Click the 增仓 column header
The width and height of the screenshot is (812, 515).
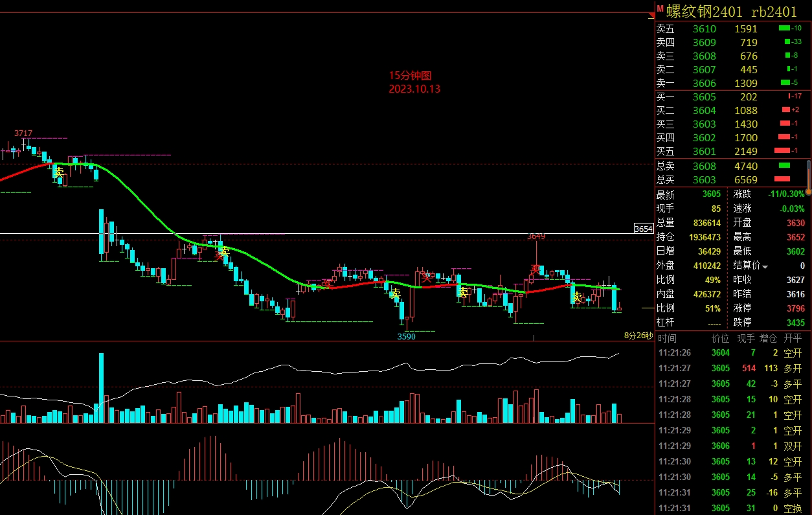click(769, 338)
